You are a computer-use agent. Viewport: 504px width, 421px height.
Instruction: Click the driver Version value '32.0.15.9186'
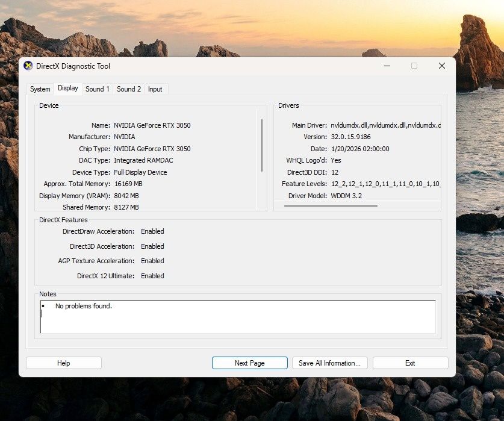click(350, 137)
